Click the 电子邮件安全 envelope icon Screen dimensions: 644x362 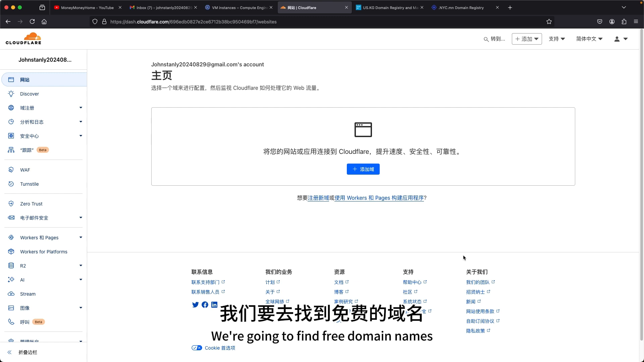coord(11,218)
